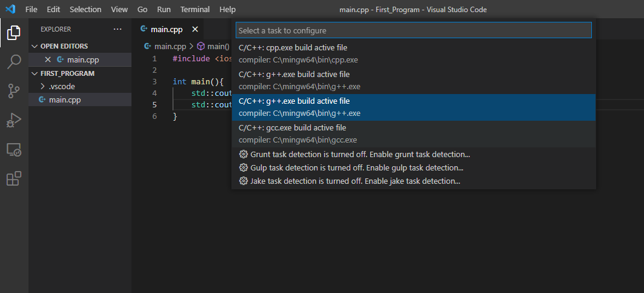The width and height of the screenshot is (644, 293).
Task: Click the C++ file icon in main.cpp tab
Action: 144,29
